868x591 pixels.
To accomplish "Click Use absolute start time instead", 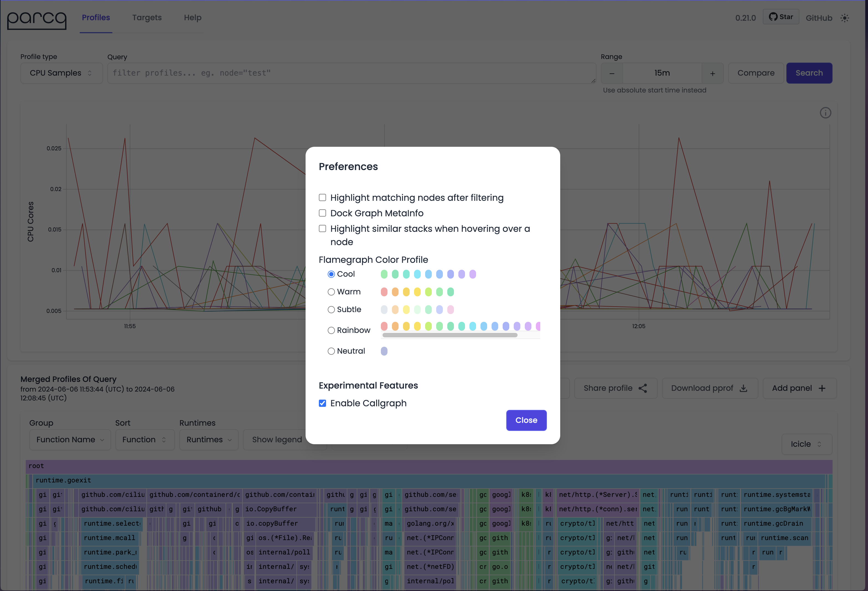I will click(654, 90).
